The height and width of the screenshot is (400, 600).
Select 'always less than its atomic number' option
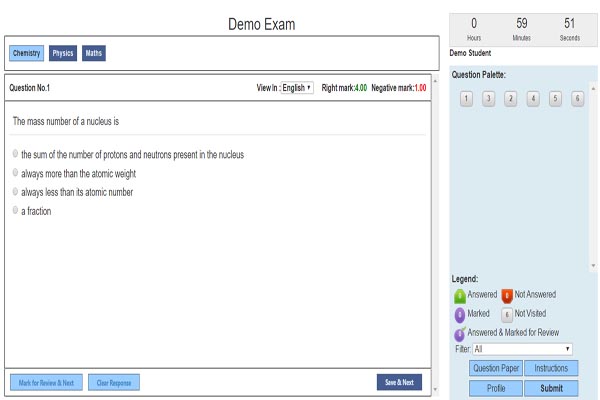click(x=16, y=192)
